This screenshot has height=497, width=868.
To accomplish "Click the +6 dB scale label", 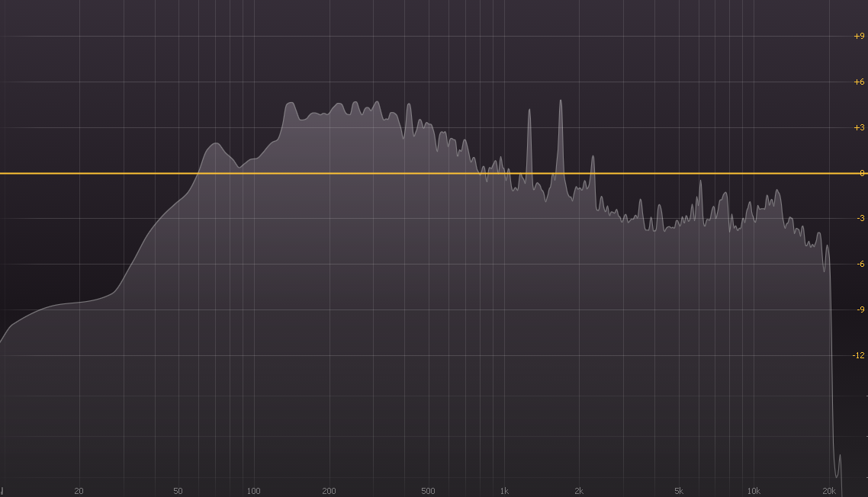I will [x=858, y=80].
